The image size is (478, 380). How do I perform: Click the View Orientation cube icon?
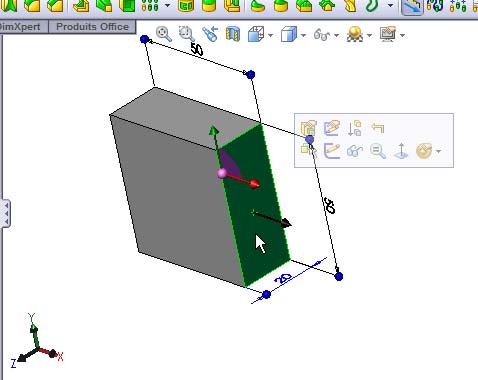pos(256,34)
